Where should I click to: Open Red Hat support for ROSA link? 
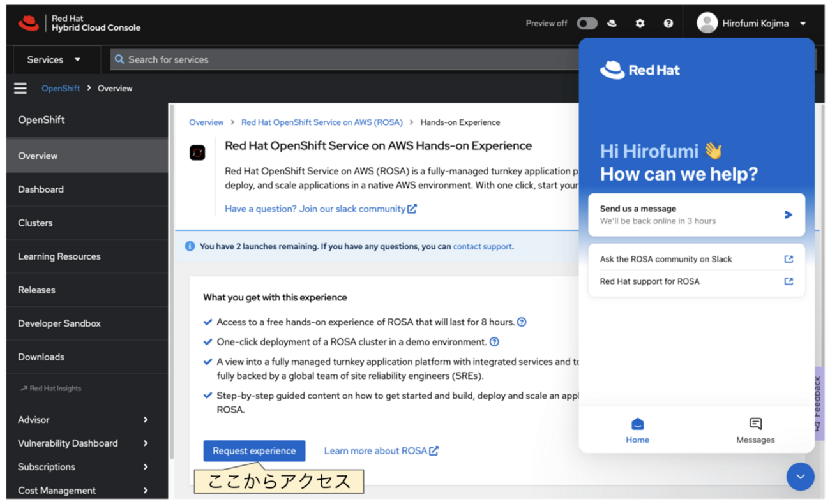click(x=697, y=281)
